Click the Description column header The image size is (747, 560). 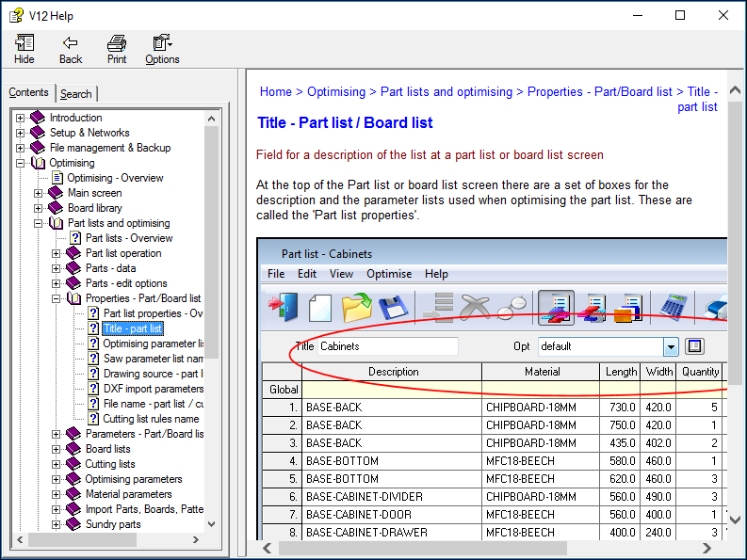[393, 372]
